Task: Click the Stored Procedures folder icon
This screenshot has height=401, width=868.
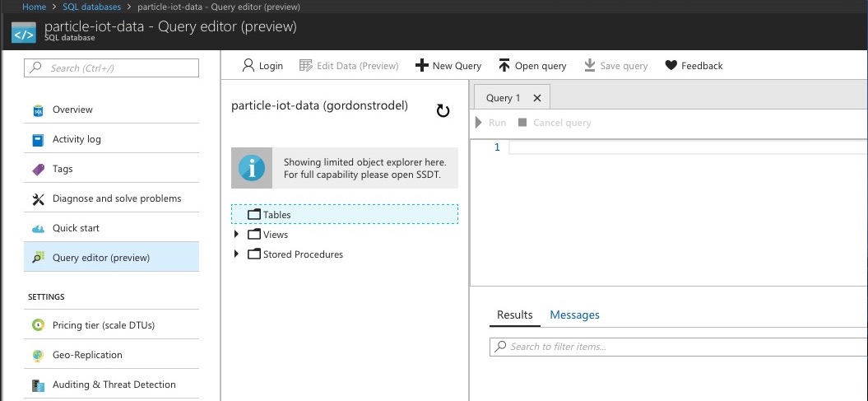Action: [x=254, y=254]
